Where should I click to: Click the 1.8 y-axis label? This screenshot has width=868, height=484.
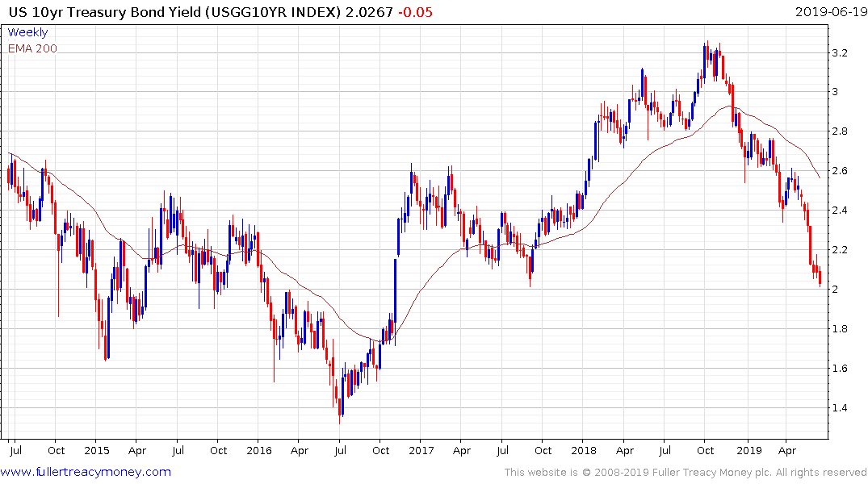click(x=840, y=329)
